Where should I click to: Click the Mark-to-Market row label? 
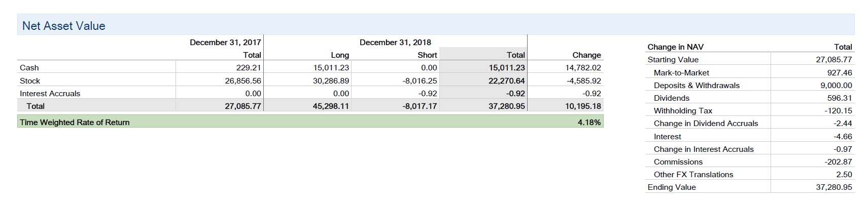681,73
